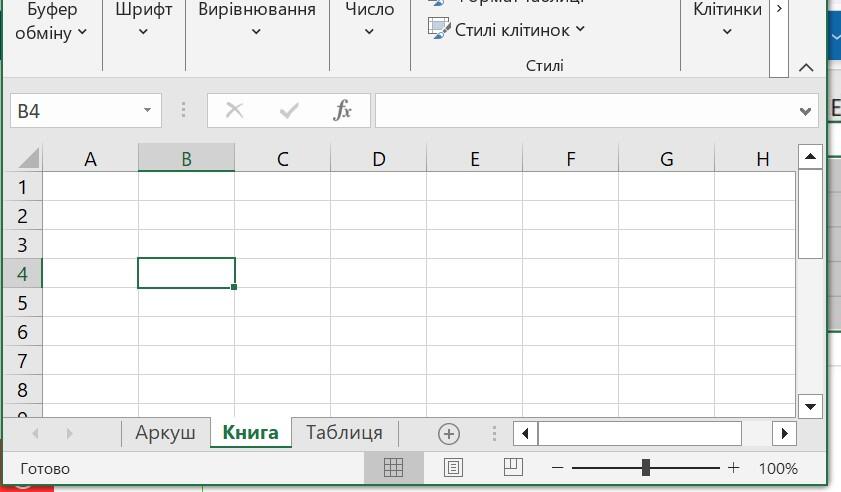Select column A header
The height and width of the screenshot is (492, 841).
click(x=90, y=159)
